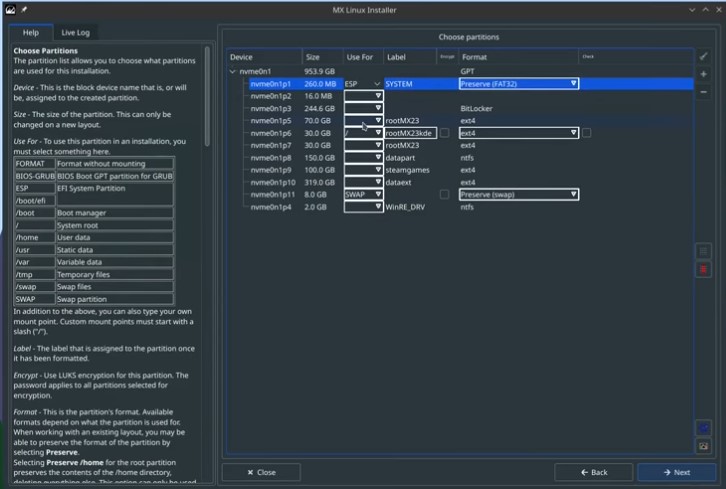Image resolution: width=726 pixels, height=489 pixels.
Task: Click the 953.9 GB disk size
Action: click(x=319, y=71)
